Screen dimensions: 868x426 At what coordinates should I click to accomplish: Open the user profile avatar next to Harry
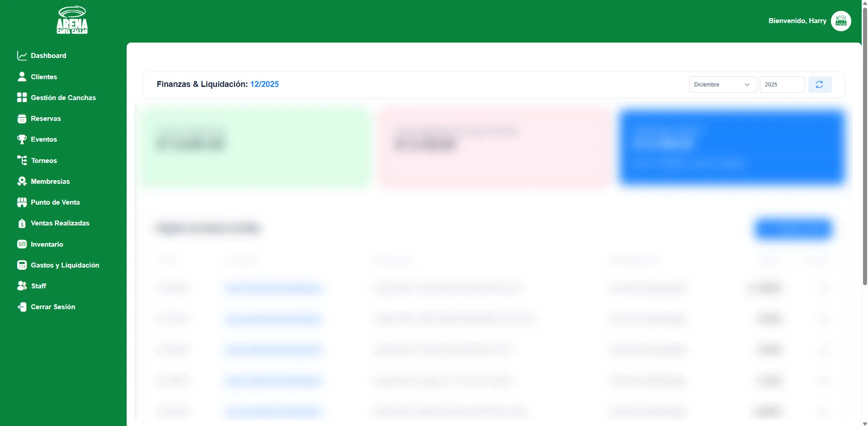click(x=841, y=21)
